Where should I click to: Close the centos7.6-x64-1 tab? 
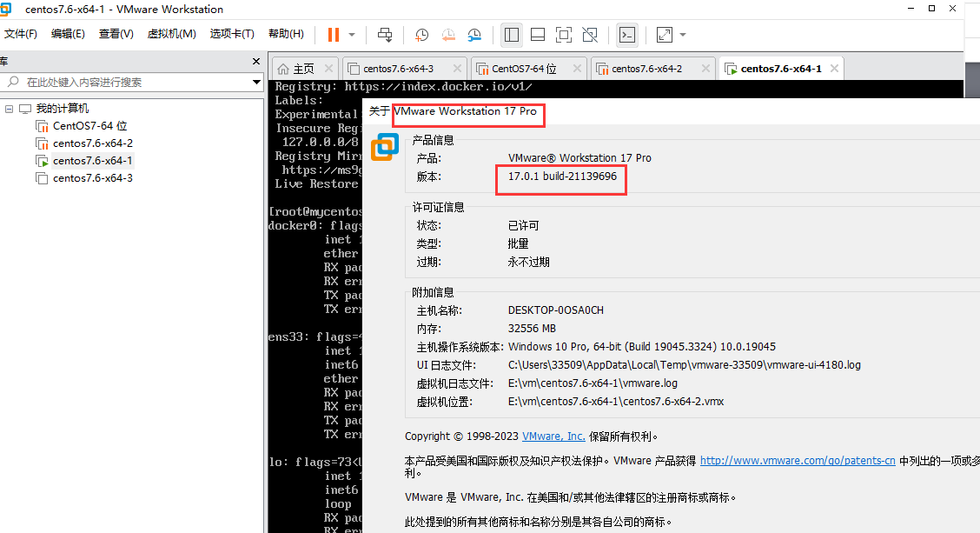click(834, 69)
